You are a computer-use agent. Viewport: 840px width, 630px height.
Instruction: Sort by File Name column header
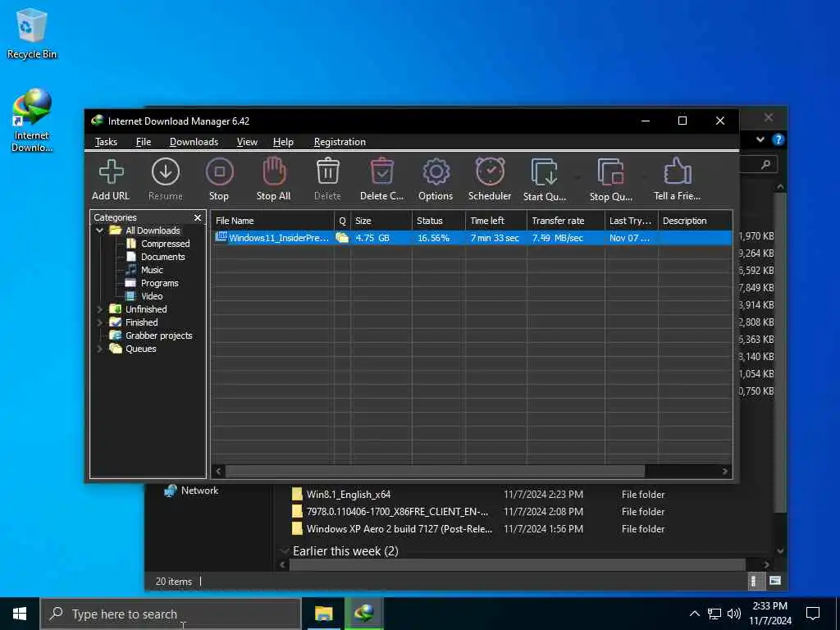pyautogui.click(x=272, y=221)
